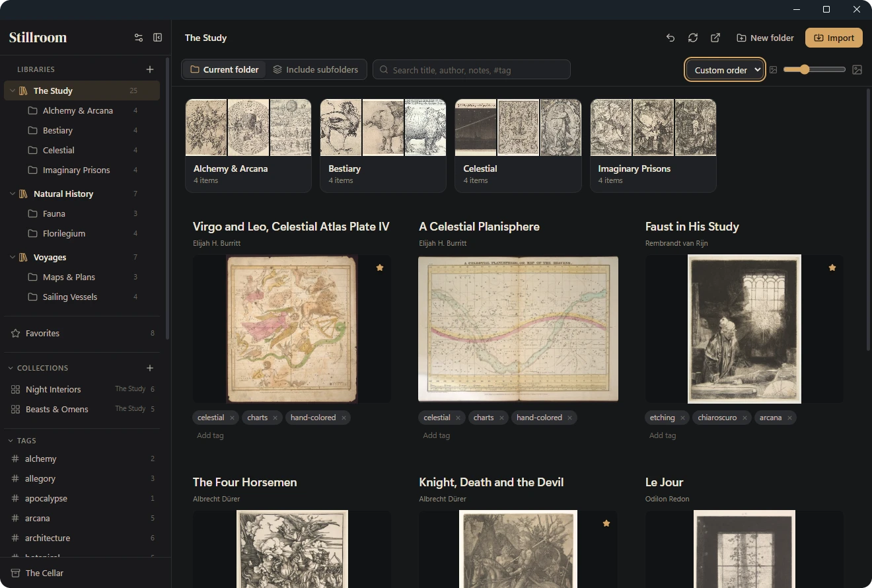Collapse The Study library tree
Viewport: 872px width, 588px height.
(13, 91)
